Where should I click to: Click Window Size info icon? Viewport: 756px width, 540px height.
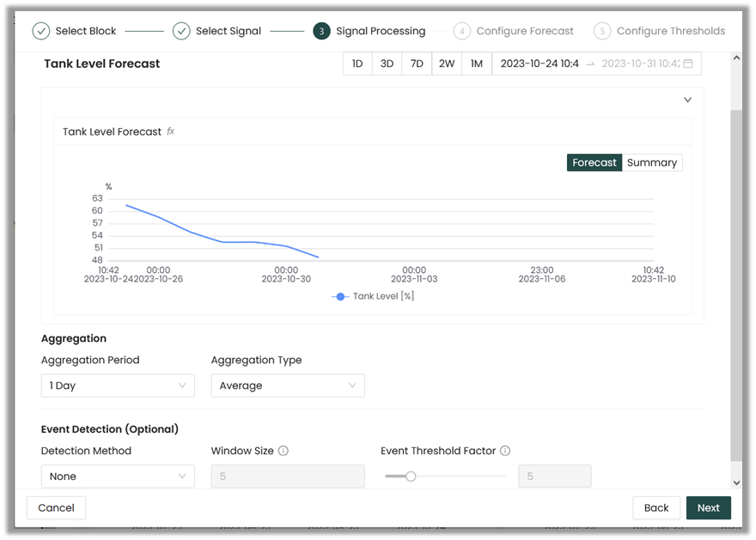[x=283, y=451]
